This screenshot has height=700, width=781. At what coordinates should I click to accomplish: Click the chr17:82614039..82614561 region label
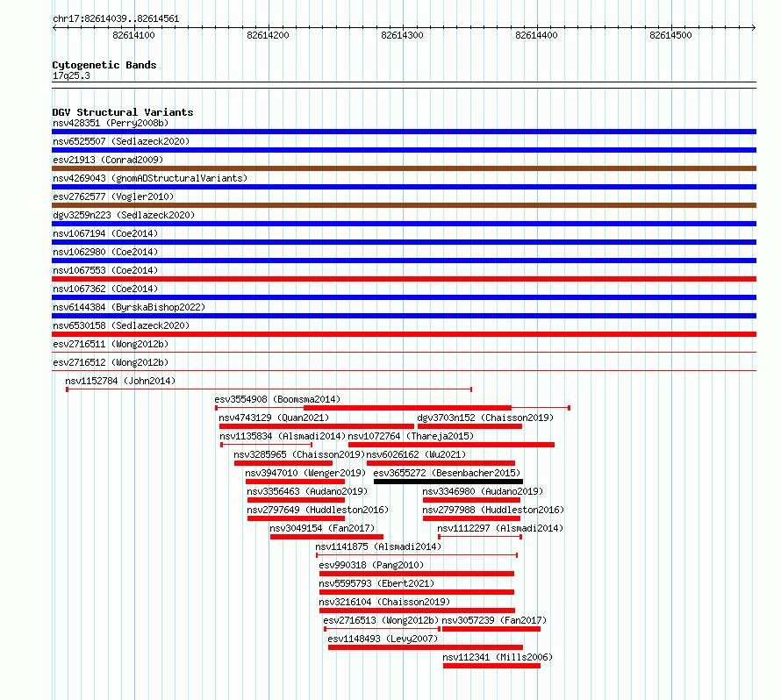point(116,18)
